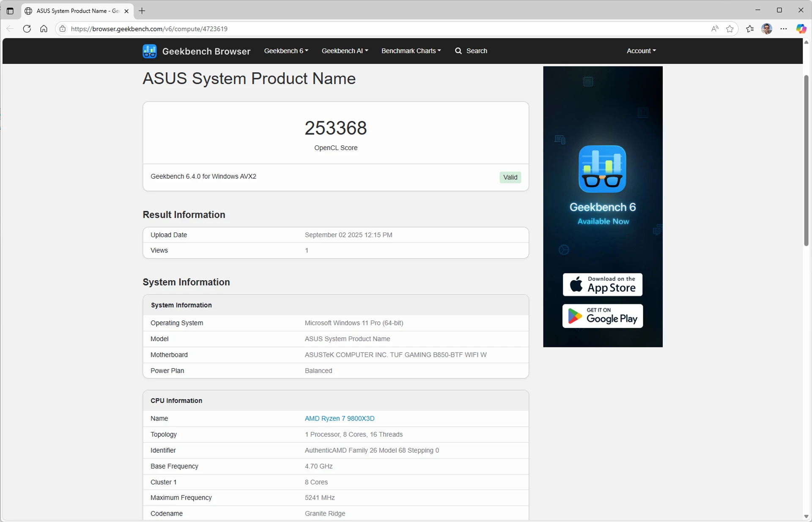Click the browser back arrow icon
The width and height of the screenshot is (812, 522).
pos(10,29)
